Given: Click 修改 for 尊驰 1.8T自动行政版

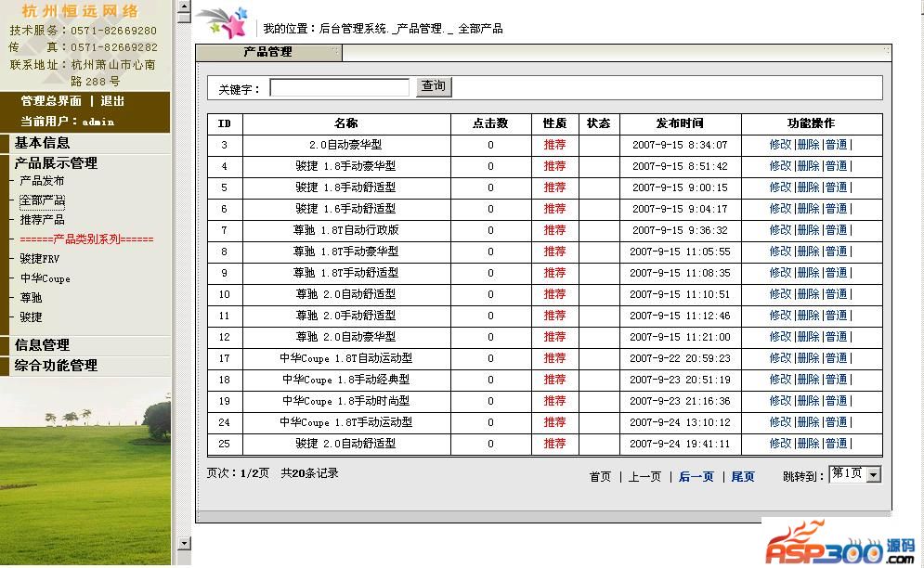Looking at the screenshot, I should [780, 230].
